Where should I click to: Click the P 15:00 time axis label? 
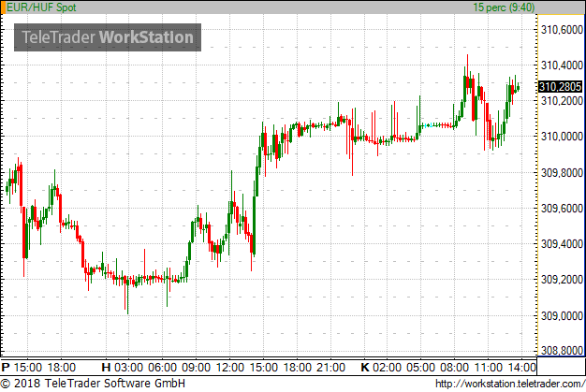tap(22, 368)
